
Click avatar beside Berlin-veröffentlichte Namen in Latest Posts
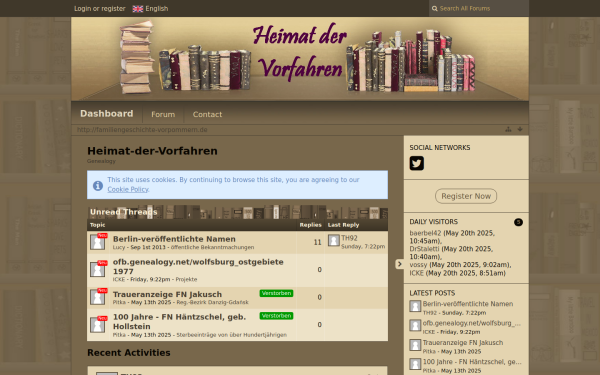click(415, 306)
